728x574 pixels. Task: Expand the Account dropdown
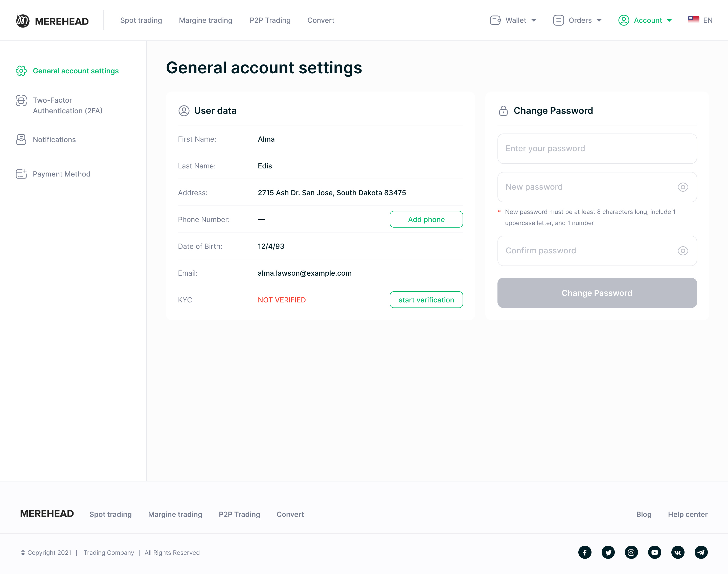645,20
